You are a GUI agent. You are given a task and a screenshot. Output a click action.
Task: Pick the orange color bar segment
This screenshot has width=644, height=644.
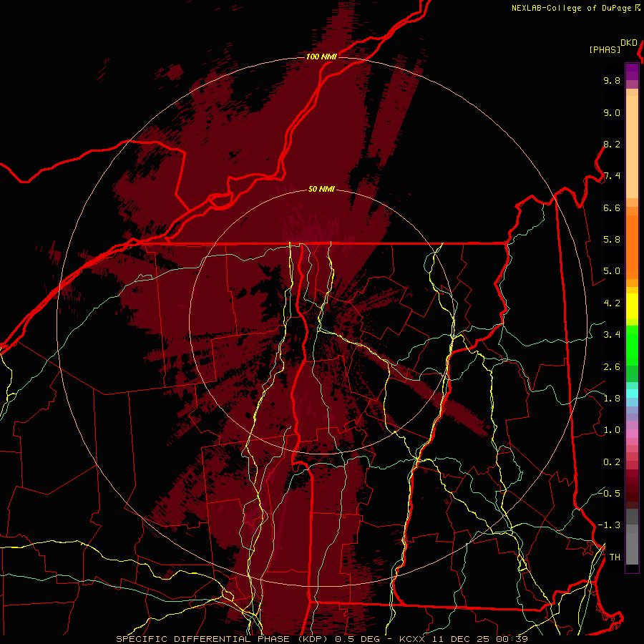632,246
